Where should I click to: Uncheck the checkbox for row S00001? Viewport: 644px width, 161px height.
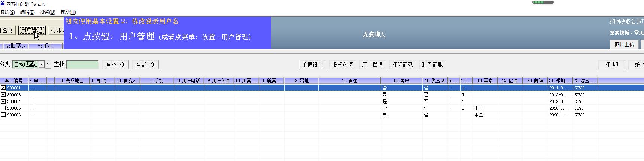(x=3, y=88)
